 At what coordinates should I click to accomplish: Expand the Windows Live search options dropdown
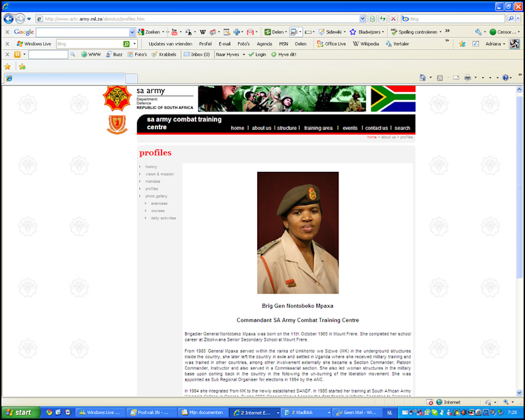point(135,44)
